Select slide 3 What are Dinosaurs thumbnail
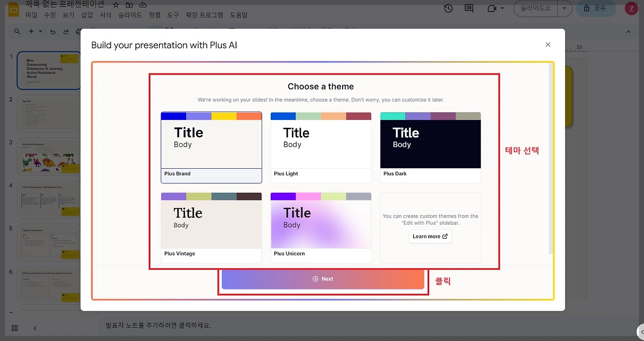Screen dimensions: 644x341 pyautogui.click(x=49, y=157)
